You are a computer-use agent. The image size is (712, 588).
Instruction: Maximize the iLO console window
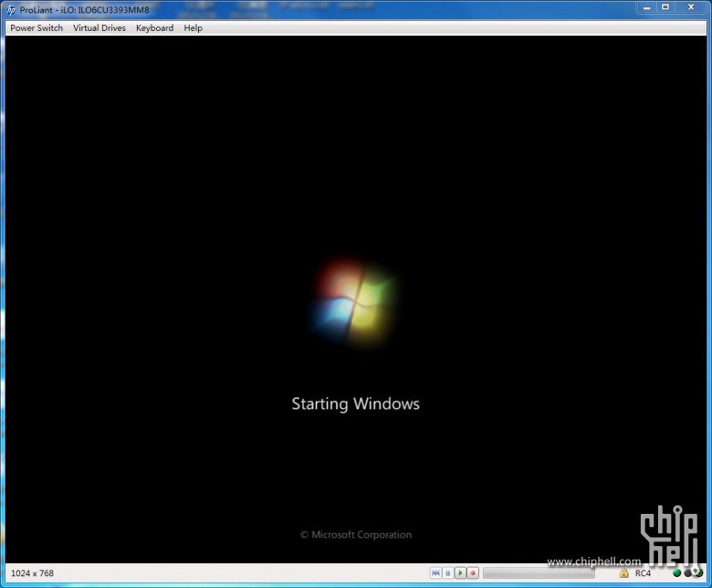click(x=665, y=7)
